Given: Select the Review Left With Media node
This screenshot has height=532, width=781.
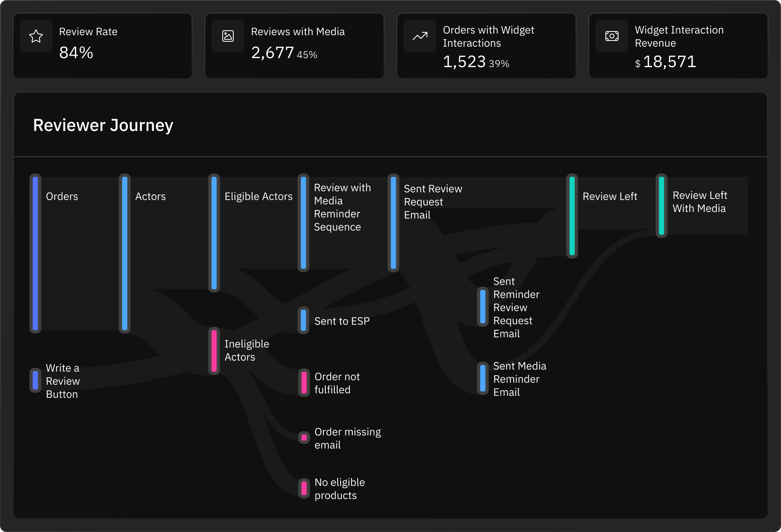Looking at the screenshot, I should coord(661,205).
